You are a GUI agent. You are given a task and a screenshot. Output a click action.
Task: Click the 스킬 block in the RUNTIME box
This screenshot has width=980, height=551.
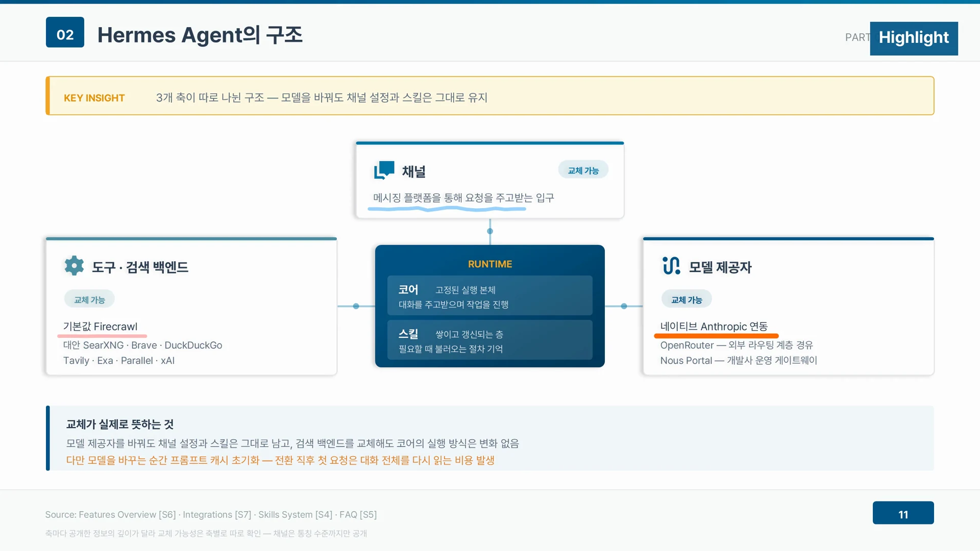489,340
